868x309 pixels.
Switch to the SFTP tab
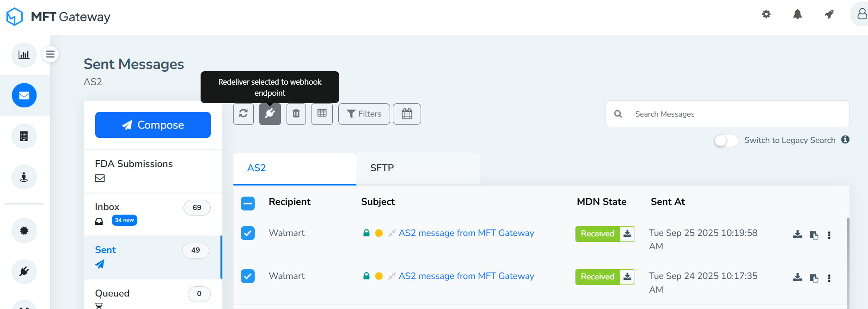pyautogui.click(x=382, y=168)
